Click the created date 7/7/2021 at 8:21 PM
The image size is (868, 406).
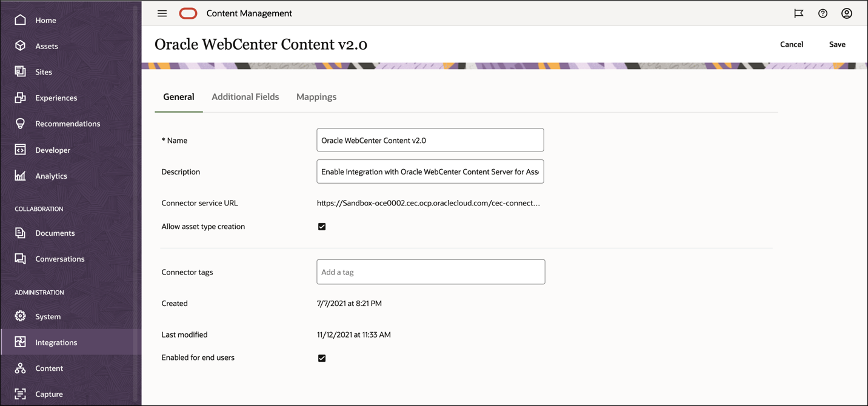coord(349,304)
